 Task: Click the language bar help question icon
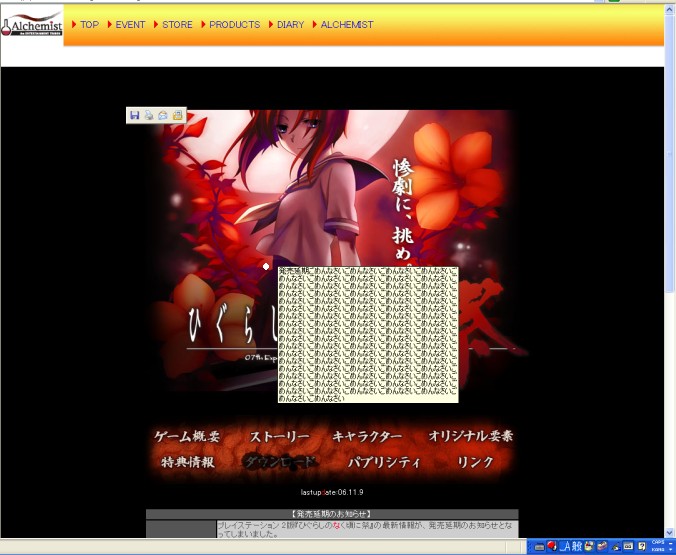642,546
